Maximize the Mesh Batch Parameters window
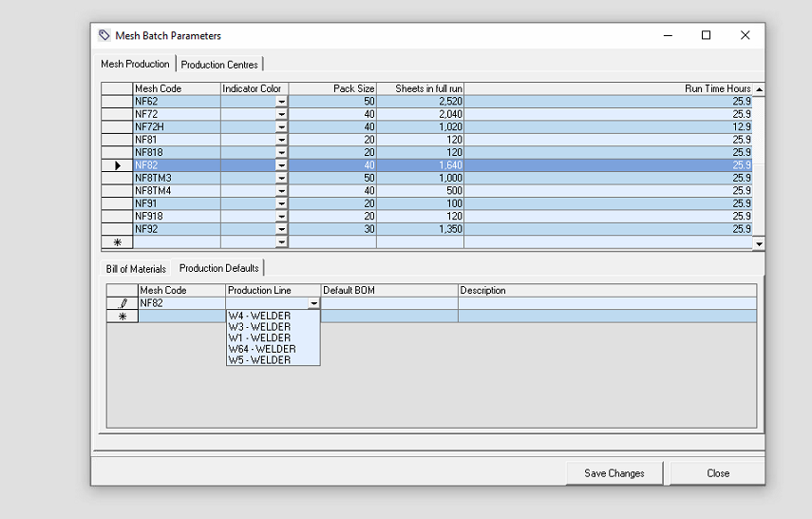Image resolution: width=812 pixels, height=519 pixels. pyautogui.click(x=706, y=35)
